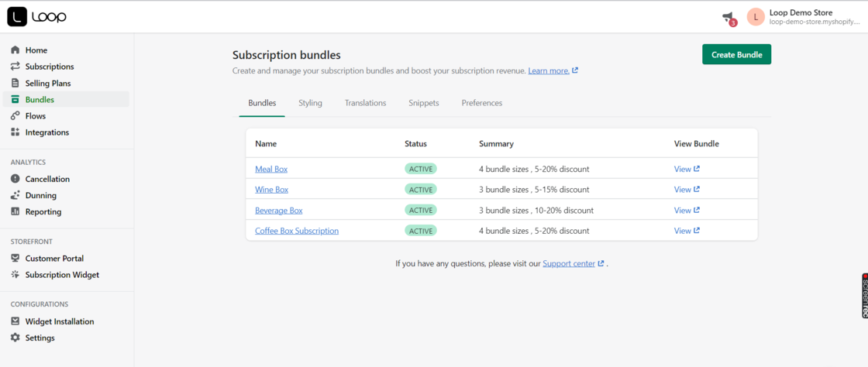Viewport: 868px width, 367px height.
Task: Go to Dunning in sidebar
Action: coord(40,195)
